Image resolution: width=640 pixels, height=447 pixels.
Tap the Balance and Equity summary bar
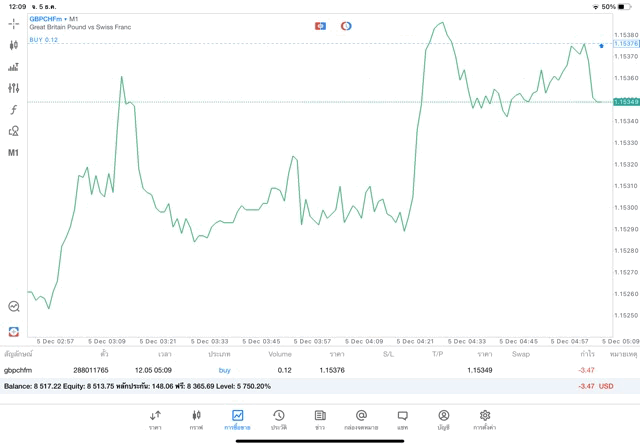[320, 386]
